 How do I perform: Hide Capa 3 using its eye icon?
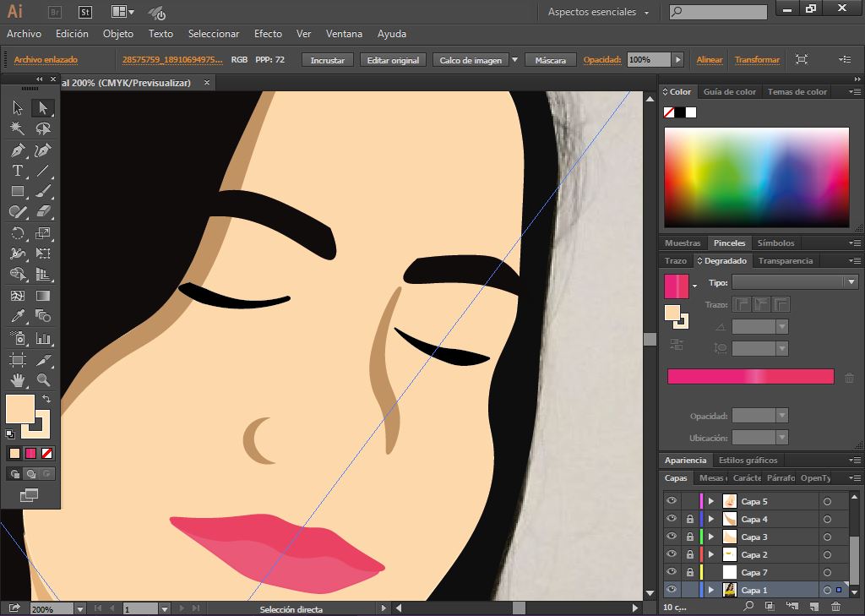(672, 537)
